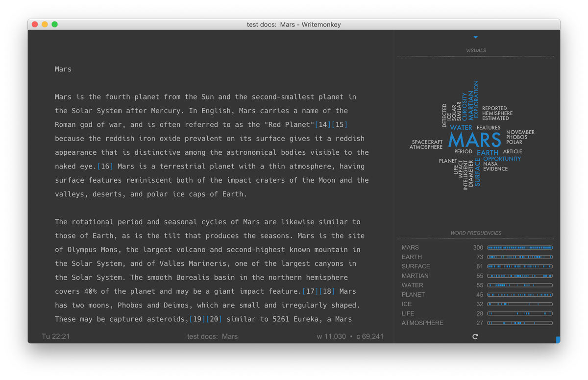Image resolution: width=588 pixels, height=380 pixels.
Task: Click vertical DIAMETER in the word cloud
Action: [x=471, y=173]
